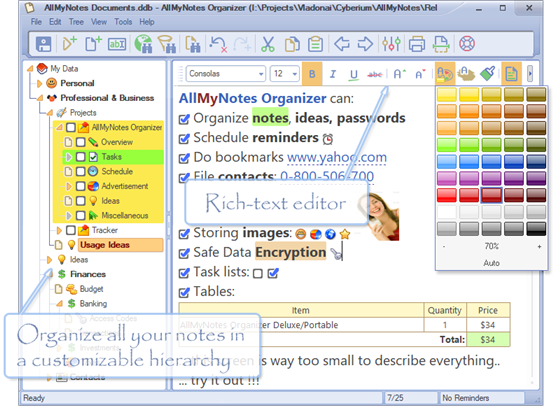Click the phone number 0-800-506-700 link
560x414 pixels.
point(327,176)
